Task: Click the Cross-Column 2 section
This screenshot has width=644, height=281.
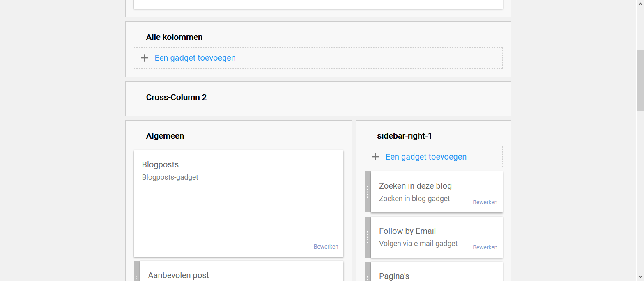Action: pyautogui.click(x=318, y=98)
